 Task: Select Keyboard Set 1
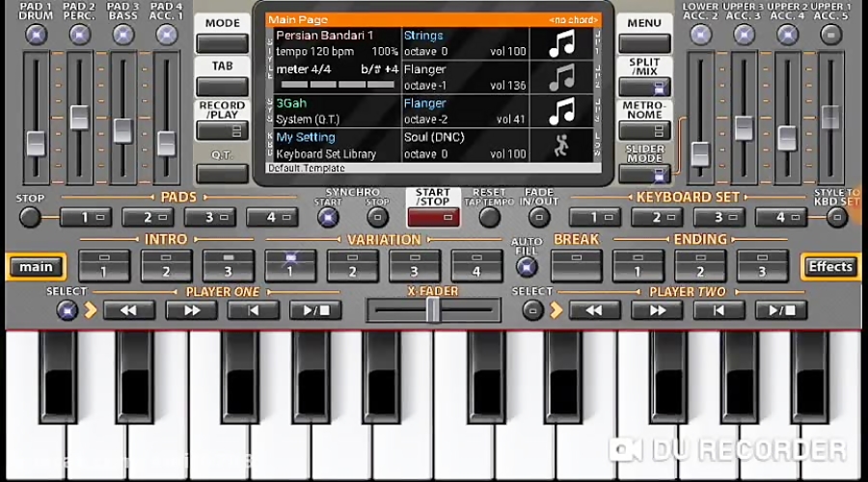pos(594,218)
